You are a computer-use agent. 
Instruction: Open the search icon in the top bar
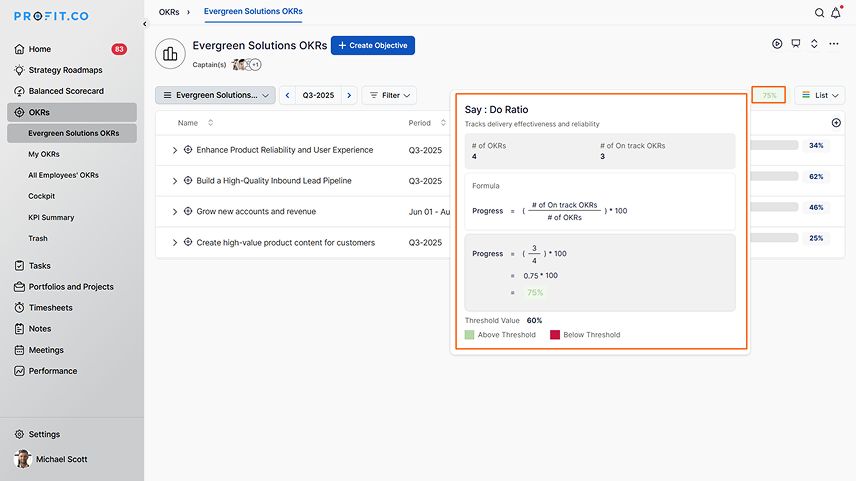(819, 13)
